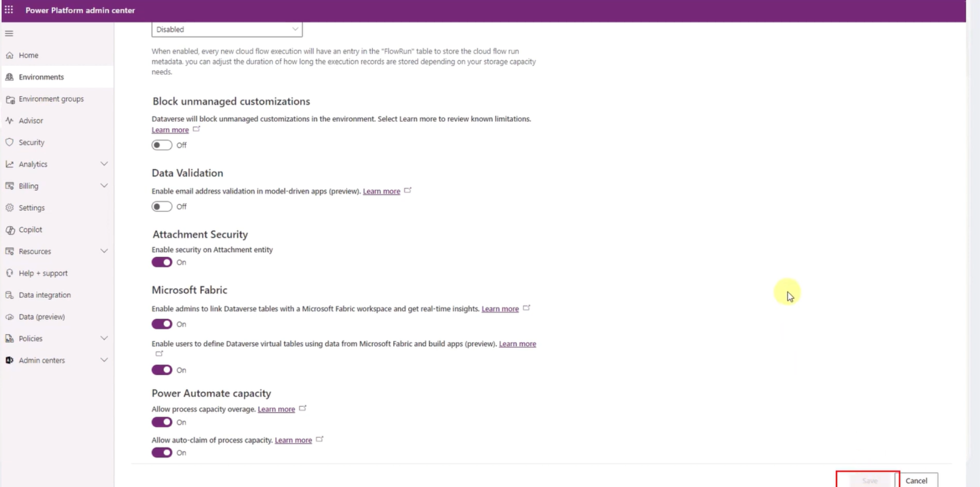Open external link icon for Fabric virtual tables

tap(159, 353)
